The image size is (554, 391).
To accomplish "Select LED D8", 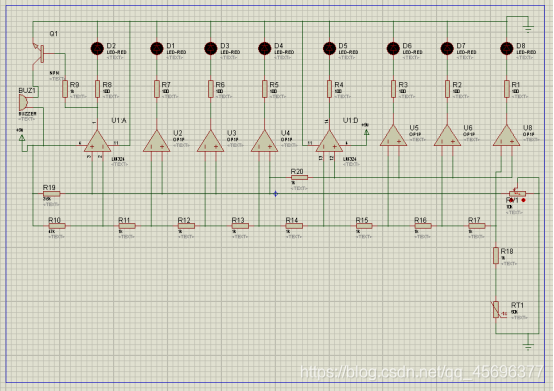I will point(507,48).
